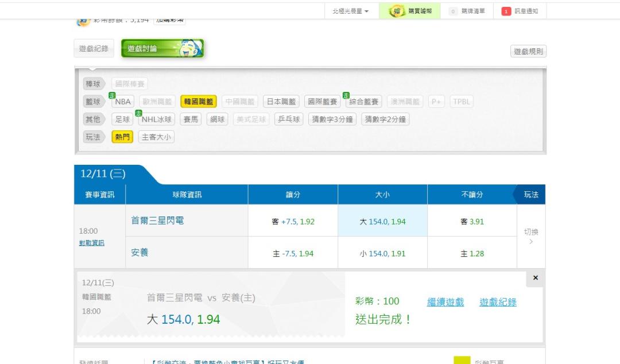620x364 pixels.
Task: Click the green 走 badge on NHL冰球
Action: click(138, 113)
